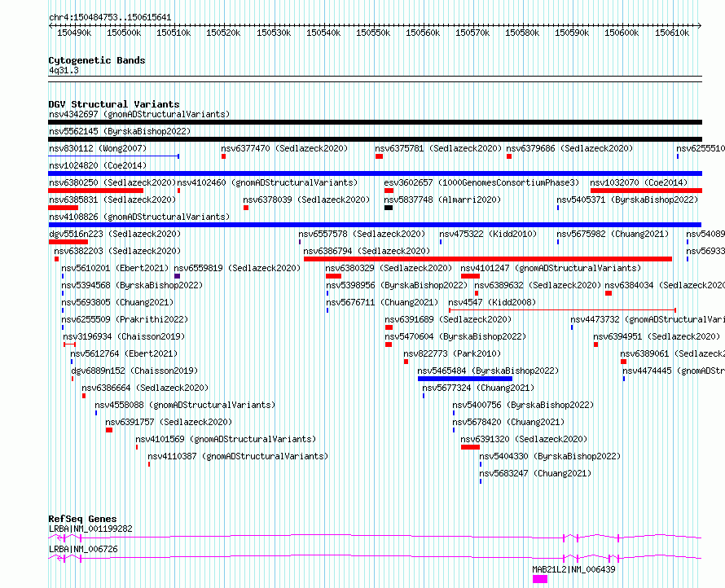Click the nsv4342697 gnomAD black bar
The height and width of the screenshot is (588, 725).
(x=375, y=122)
